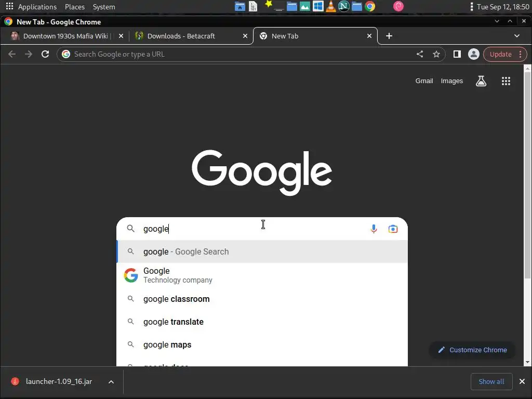
Task: Click the Chrome icon in top panel
Action: [x=370, y=6]
